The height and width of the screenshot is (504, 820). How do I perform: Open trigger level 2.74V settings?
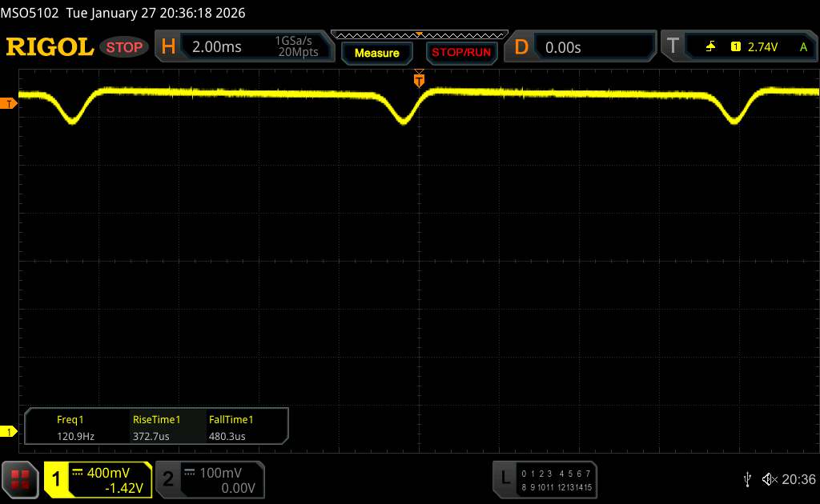(x=761, y=47)
